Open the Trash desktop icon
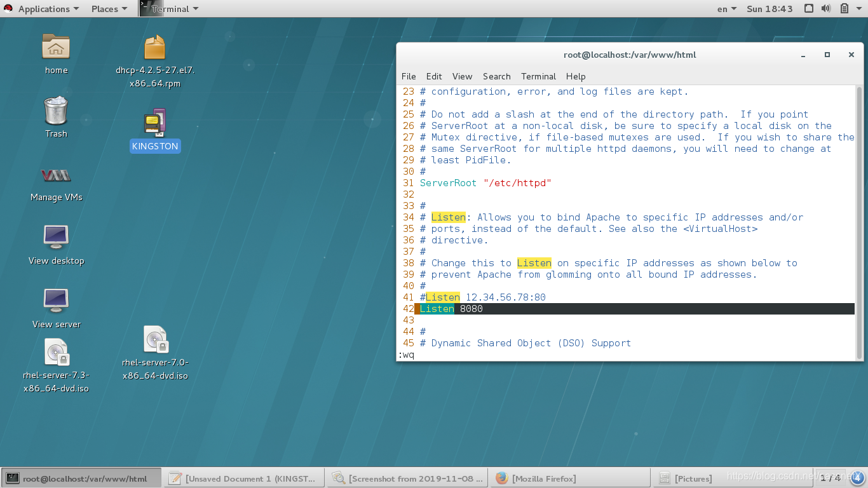This screenshot has height=488, width=868. [56, 111]
